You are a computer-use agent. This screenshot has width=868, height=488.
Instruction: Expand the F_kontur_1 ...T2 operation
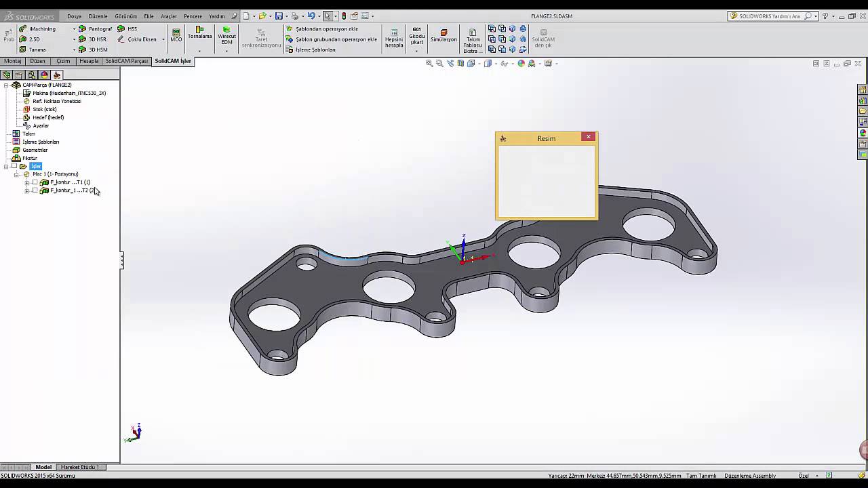click(27, 190)
